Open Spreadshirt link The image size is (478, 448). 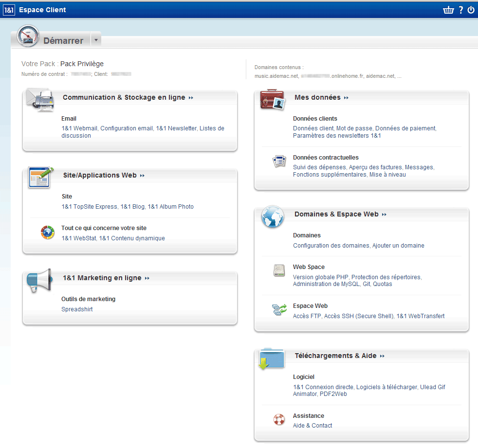77,309
